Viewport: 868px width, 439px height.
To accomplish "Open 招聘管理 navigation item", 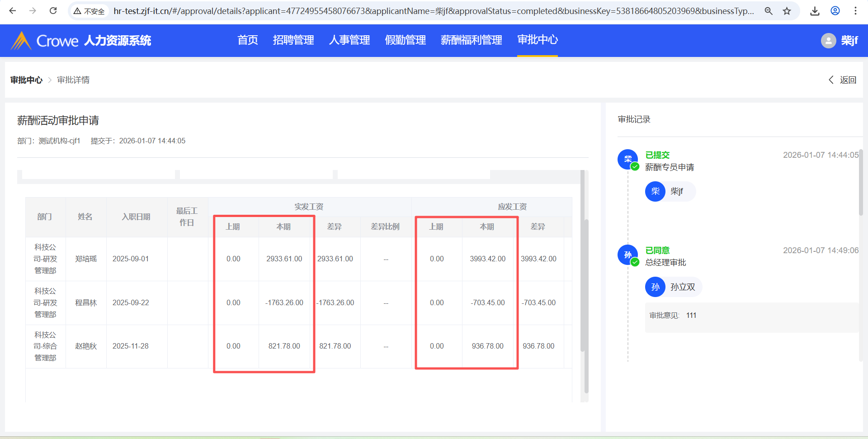I will tap(293, 40).
